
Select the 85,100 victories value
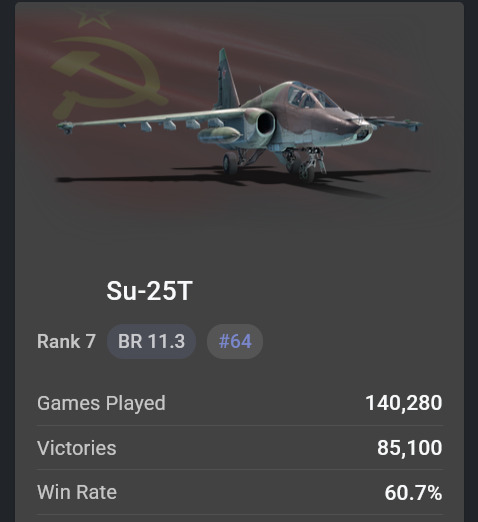click(x=410, y=448)
